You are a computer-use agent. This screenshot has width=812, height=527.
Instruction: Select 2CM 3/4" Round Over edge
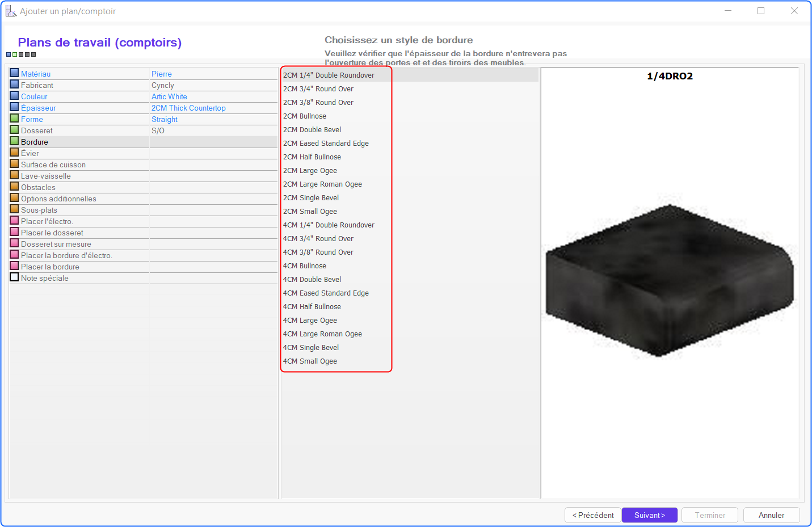pyautogui.click(x=318, y=88)
